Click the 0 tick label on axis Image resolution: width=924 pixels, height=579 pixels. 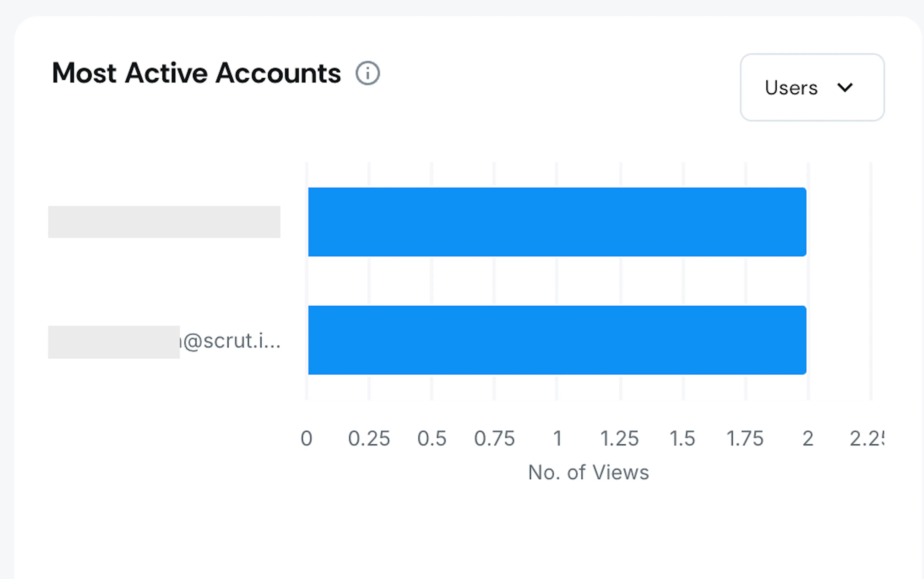click(307, 439)
